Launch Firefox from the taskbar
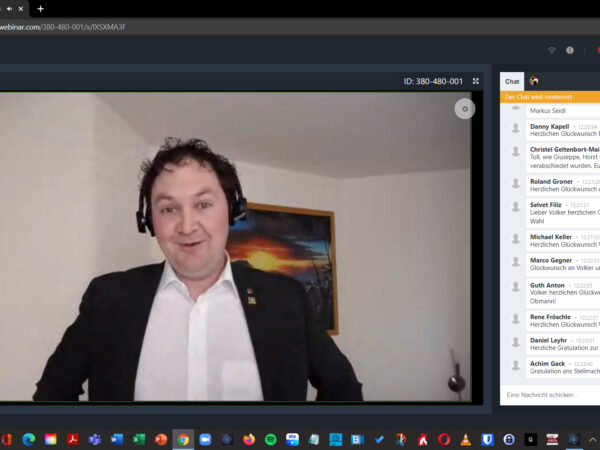This screenshot has height=450, width=600. click(x=249, y=439)
